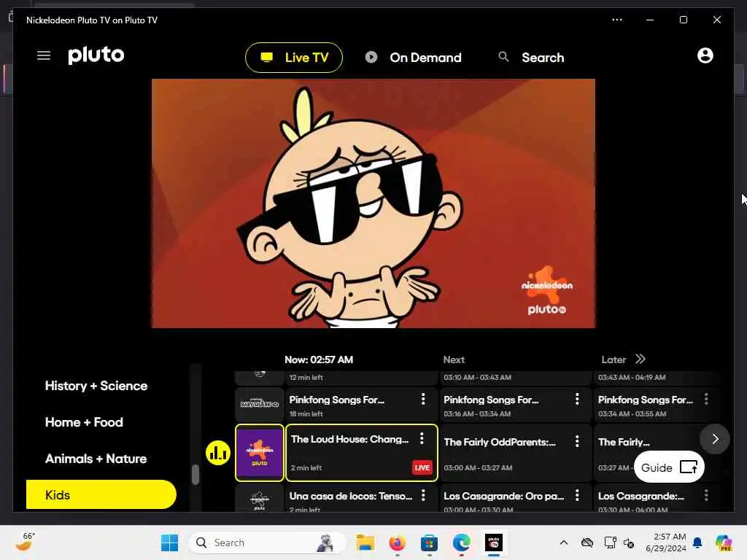
Task: Open options for Pinkfong Songs 03:16 AM
Action: pyautogui.click(x=577, y=399)
